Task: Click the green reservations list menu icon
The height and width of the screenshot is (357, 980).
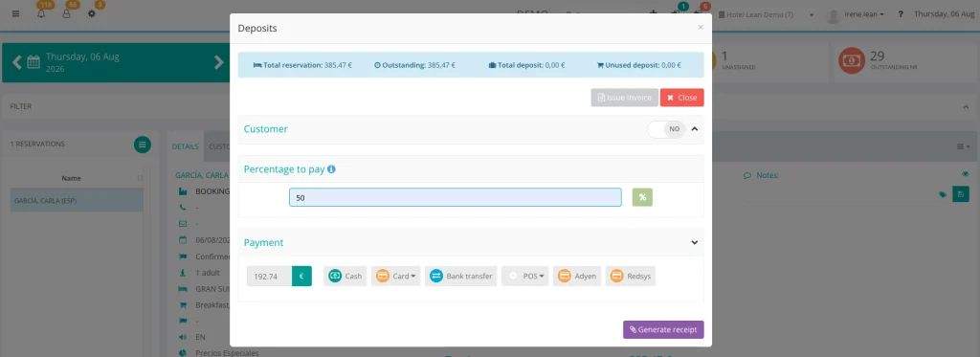Action: pos(143,145)
